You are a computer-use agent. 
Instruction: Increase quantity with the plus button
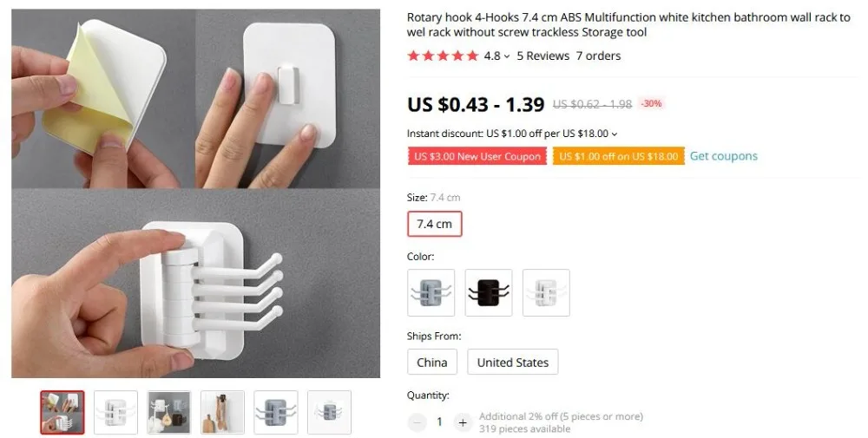coord(463,423)
